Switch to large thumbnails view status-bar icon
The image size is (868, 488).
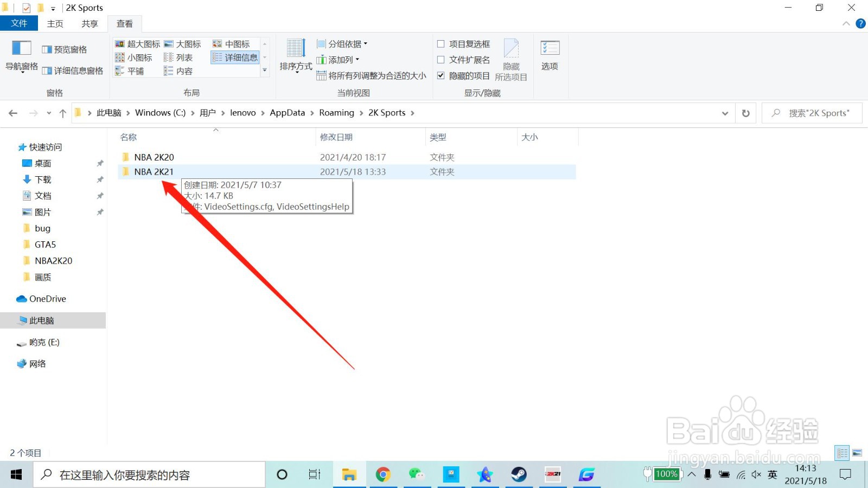pos(857,453)
